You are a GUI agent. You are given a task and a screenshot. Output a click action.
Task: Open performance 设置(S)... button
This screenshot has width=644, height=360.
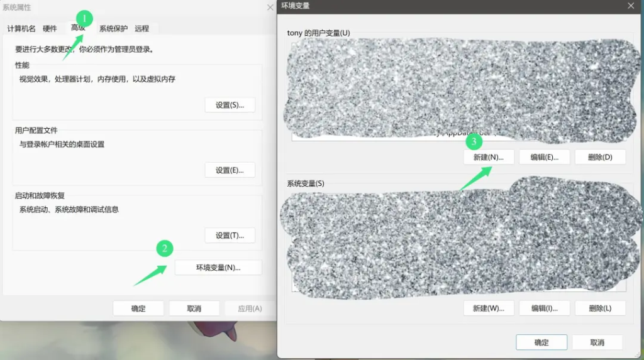(230, 105)
